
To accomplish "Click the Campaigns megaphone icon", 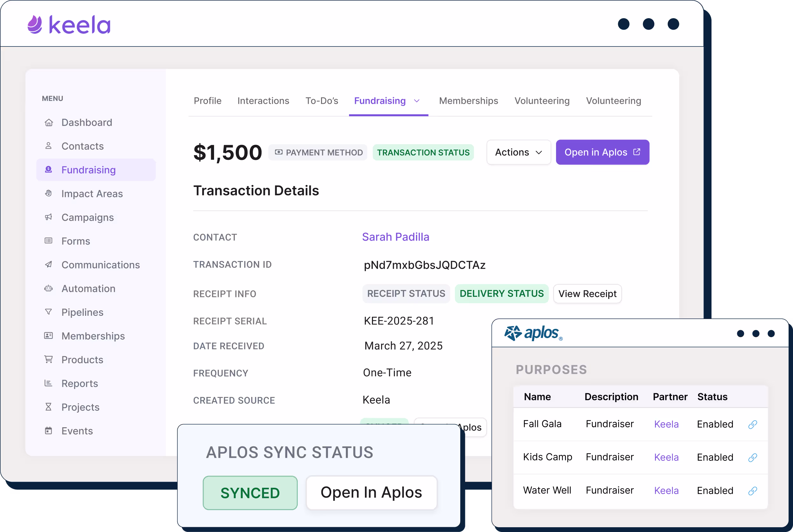I will tap(48, 217).
